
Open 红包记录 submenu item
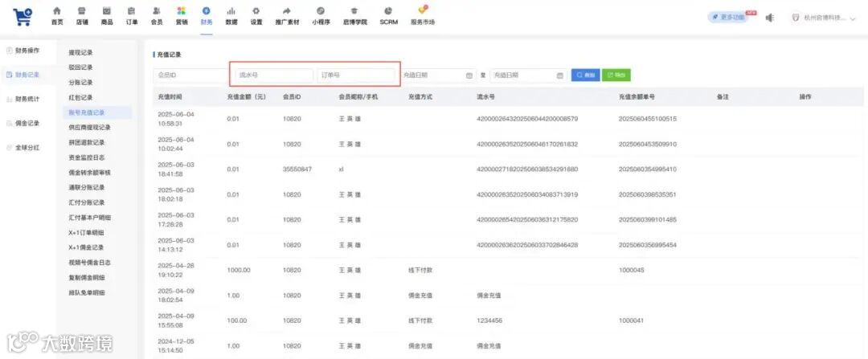point(81,97)
